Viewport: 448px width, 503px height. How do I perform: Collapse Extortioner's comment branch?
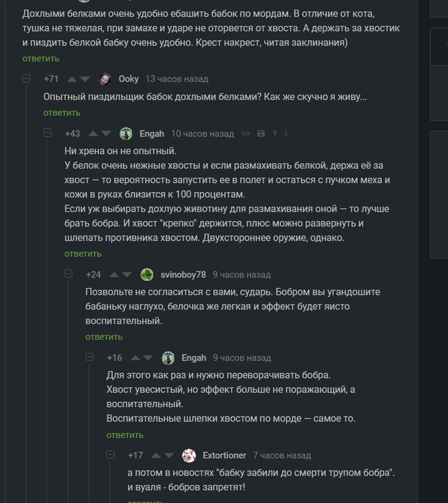click(111, 455)
